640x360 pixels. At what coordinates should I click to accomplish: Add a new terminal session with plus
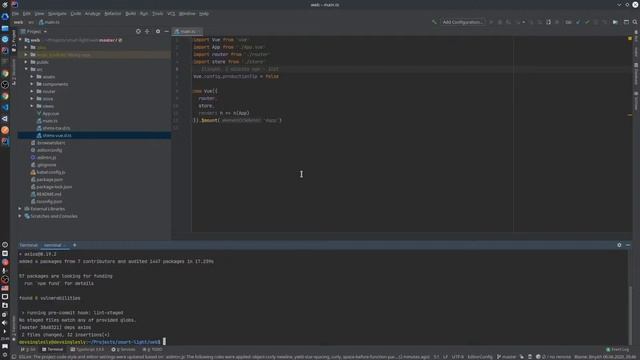74,245
